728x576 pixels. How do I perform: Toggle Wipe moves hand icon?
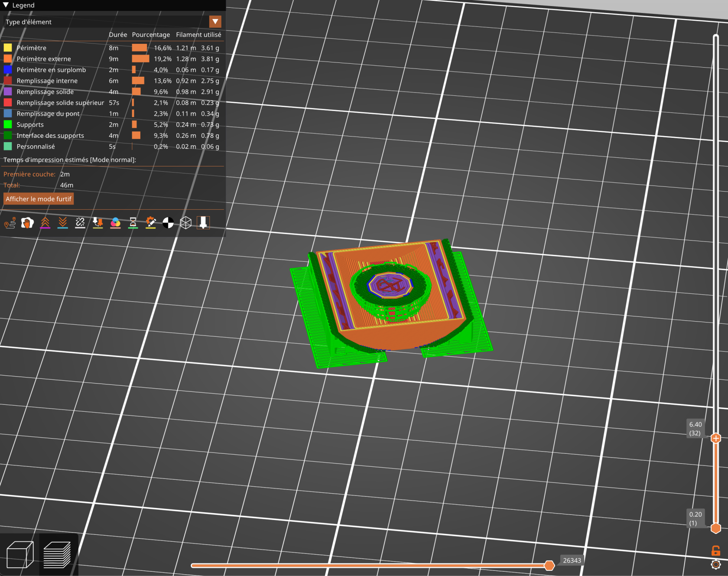[27, 223]
